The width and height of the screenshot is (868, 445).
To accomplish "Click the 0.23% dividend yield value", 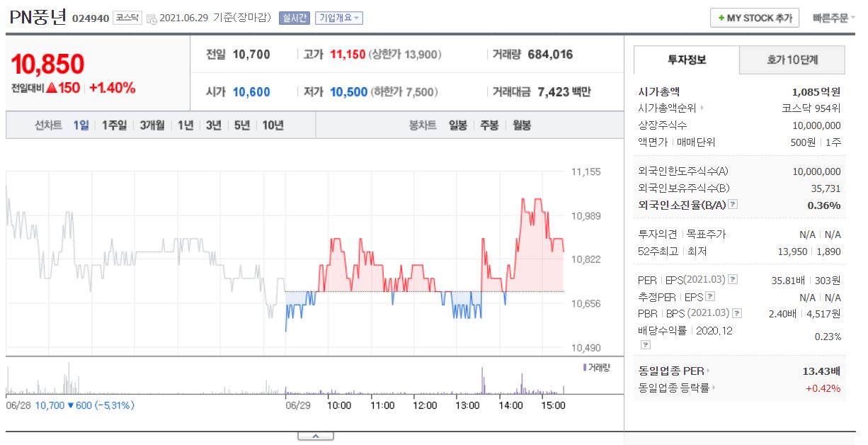I will pos(828,337).
